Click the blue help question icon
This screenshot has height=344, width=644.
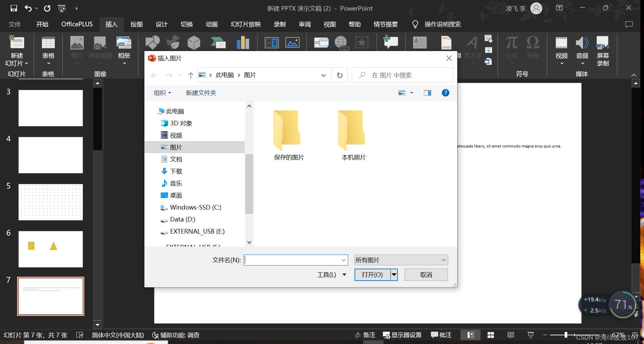click(445, 93)
